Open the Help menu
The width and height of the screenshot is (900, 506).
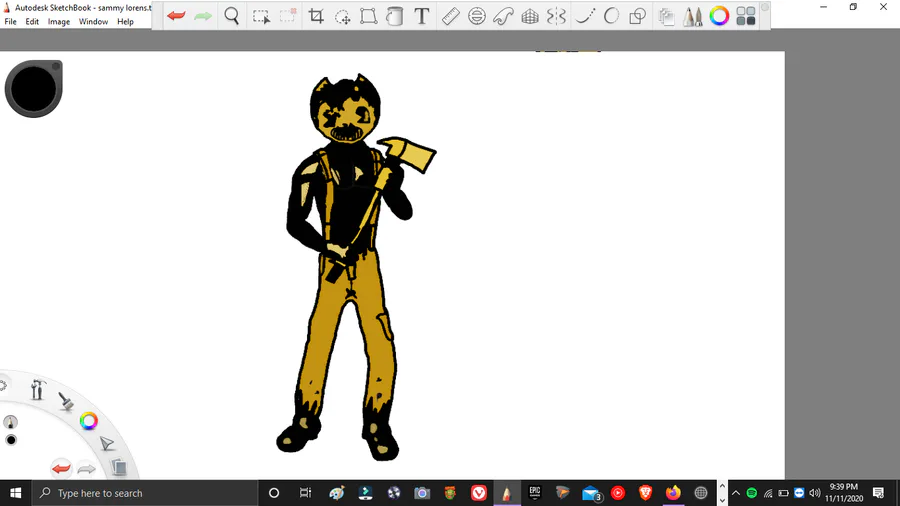(x=125, y=22)
